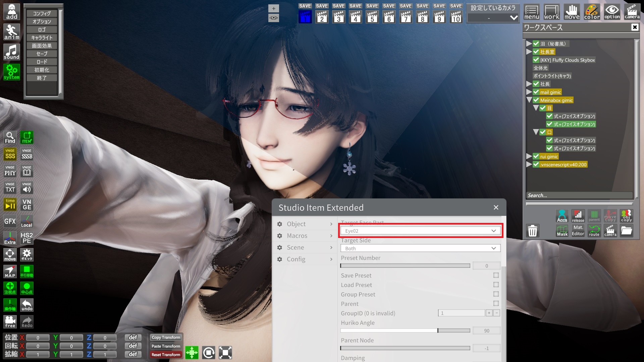
Task: Click the ロード button in system menu
Action: coord(42,62)
